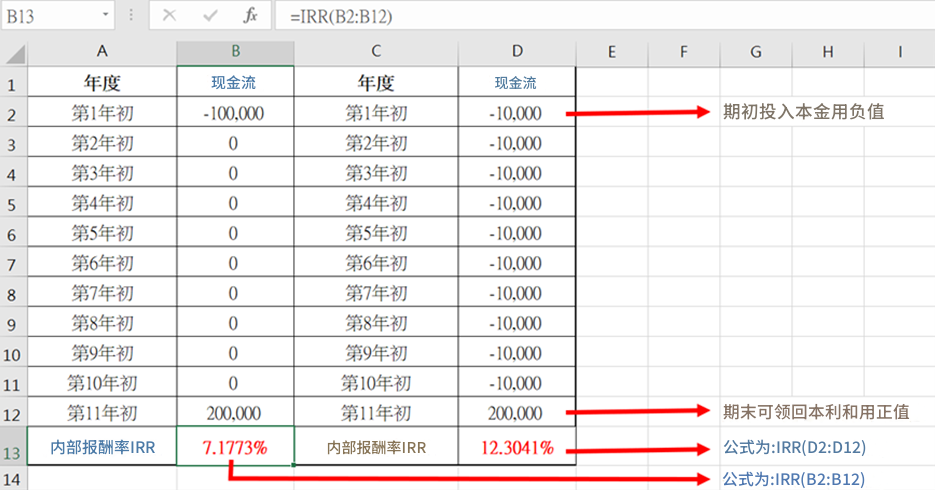Open the Insert Function fx button
This screenshot has width=935, height=490.
[x=250, y=15]
